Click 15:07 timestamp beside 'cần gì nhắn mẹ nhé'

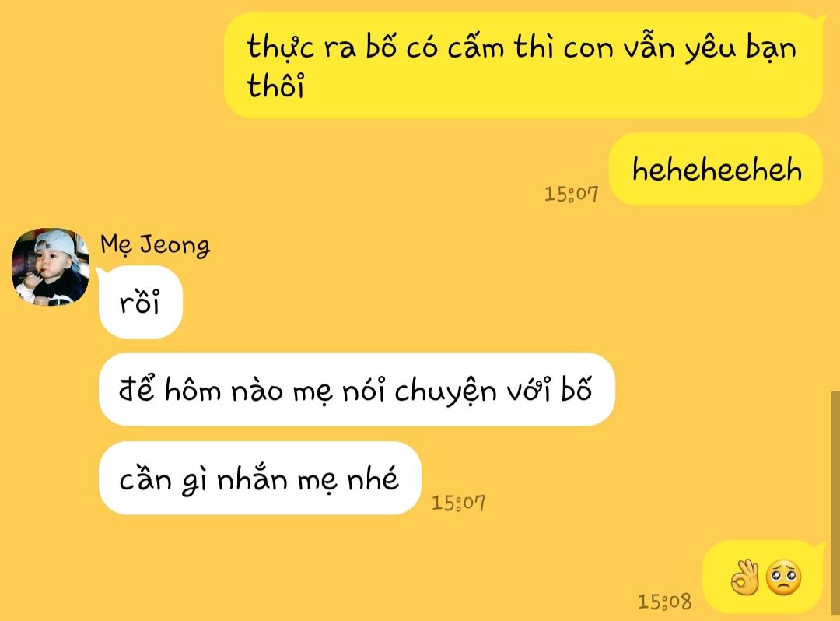tap(459, 503)
